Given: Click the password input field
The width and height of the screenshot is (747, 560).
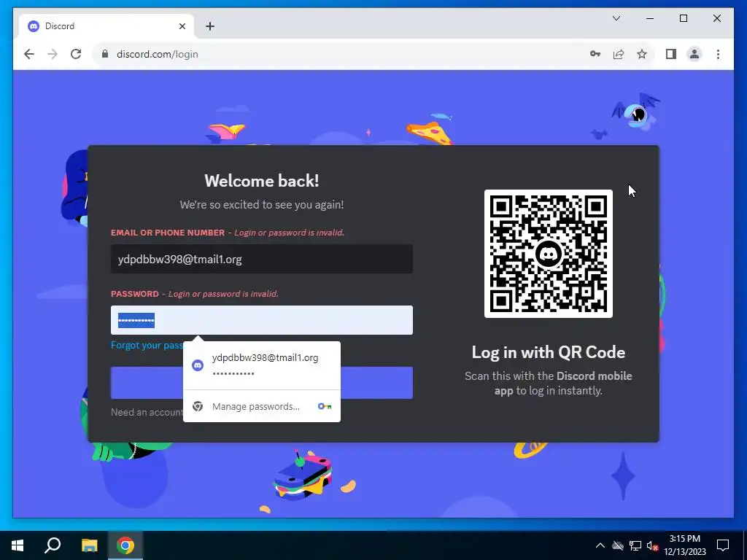Looking at the screenshot, I should click(x=262, y=320).
